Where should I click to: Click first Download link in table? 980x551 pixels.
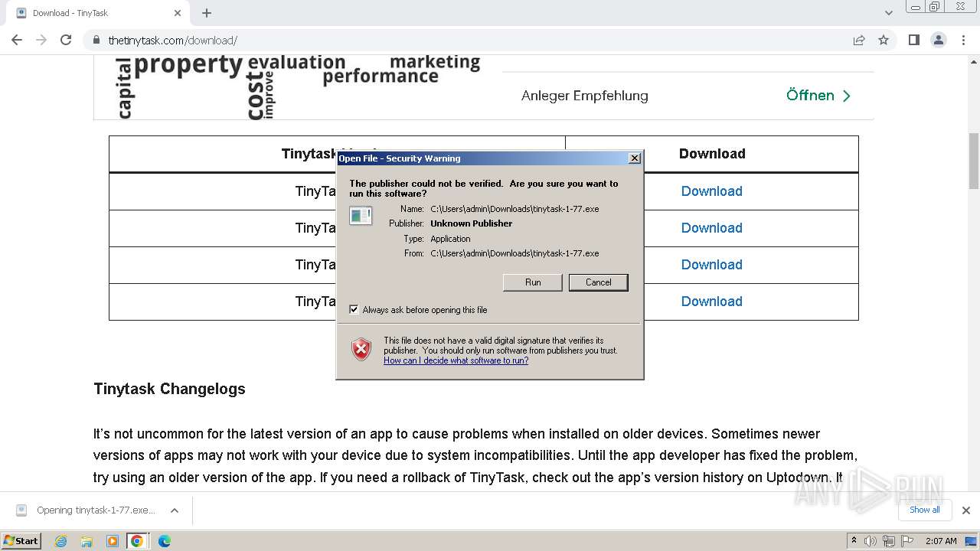[x=711, y=191]
